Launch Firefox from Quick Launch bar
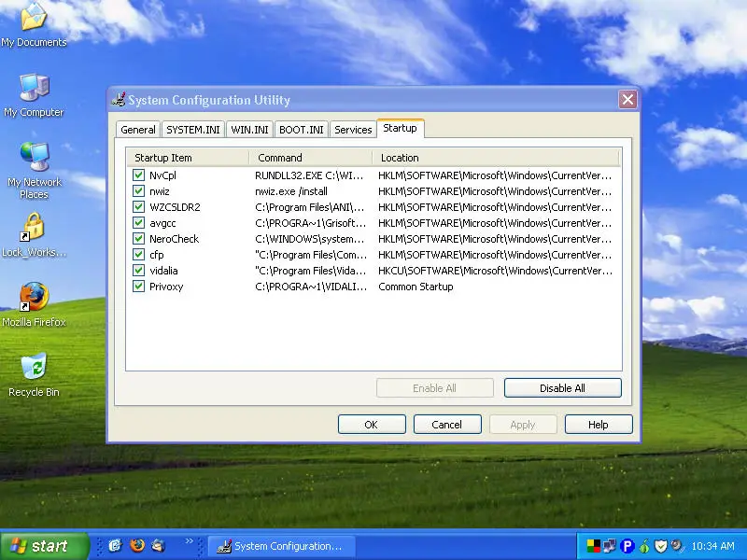 (137, 546)
